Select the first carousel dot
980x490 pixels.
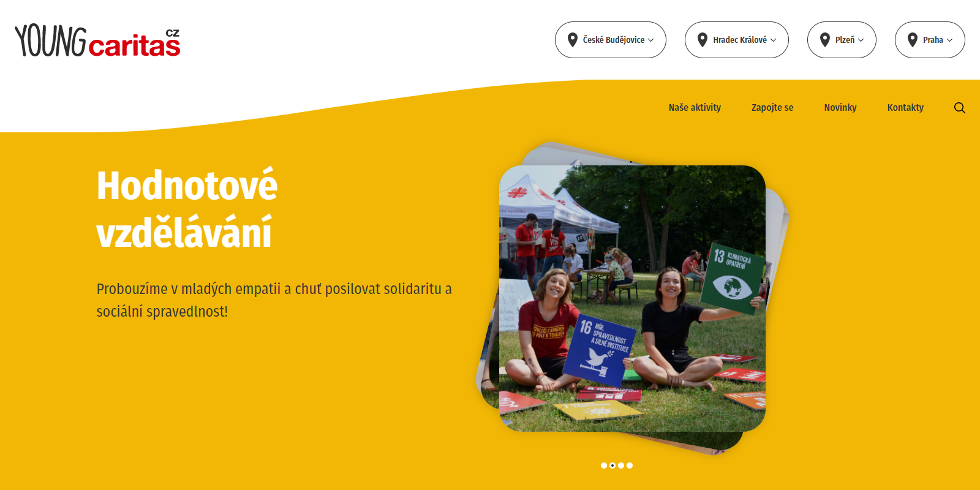604,466
